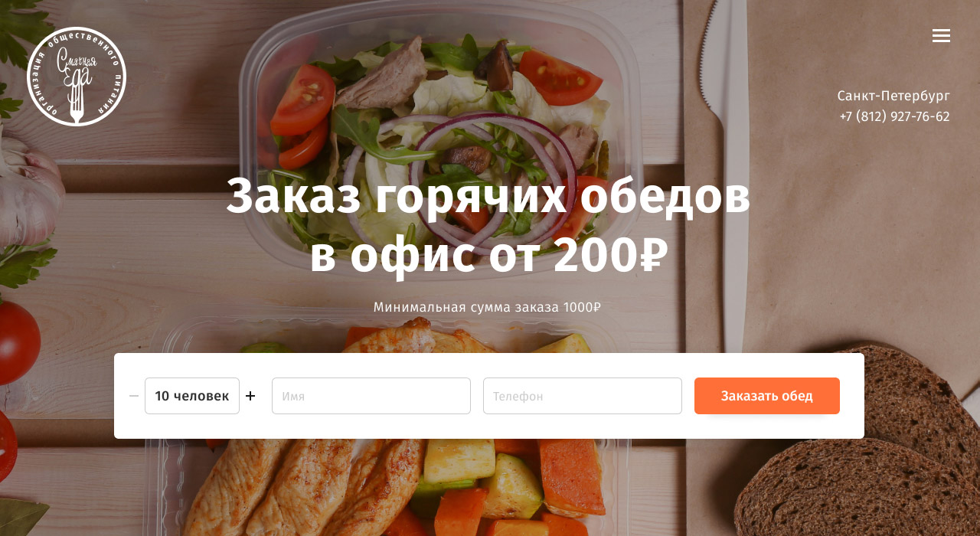Image resolution: width=980 pixels, height=536 pixels.
Task: Decrease people count with minus icon
Action: pos(134,396)
